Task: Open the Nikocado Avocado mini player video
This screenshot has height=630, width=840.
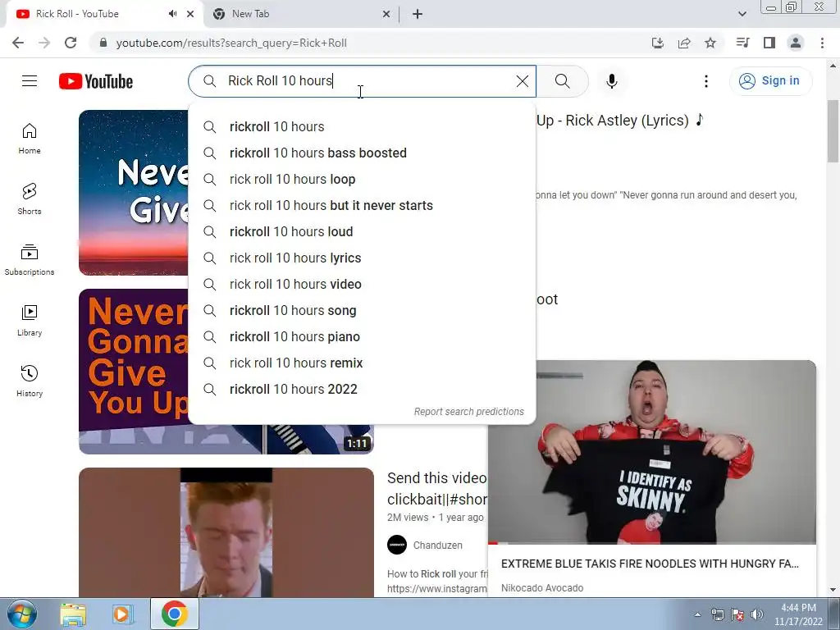Action: 652,452
